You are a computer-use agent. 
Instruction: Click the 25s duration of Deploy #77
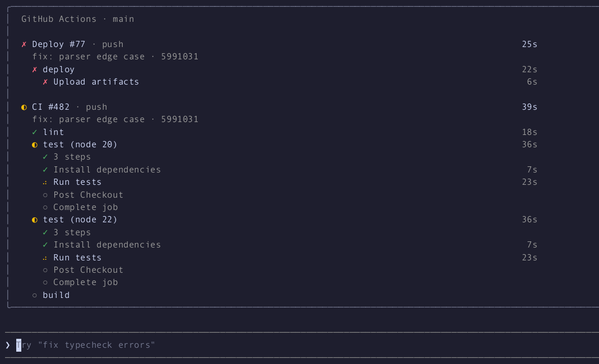pyautogui.click(x=530, y=44)
